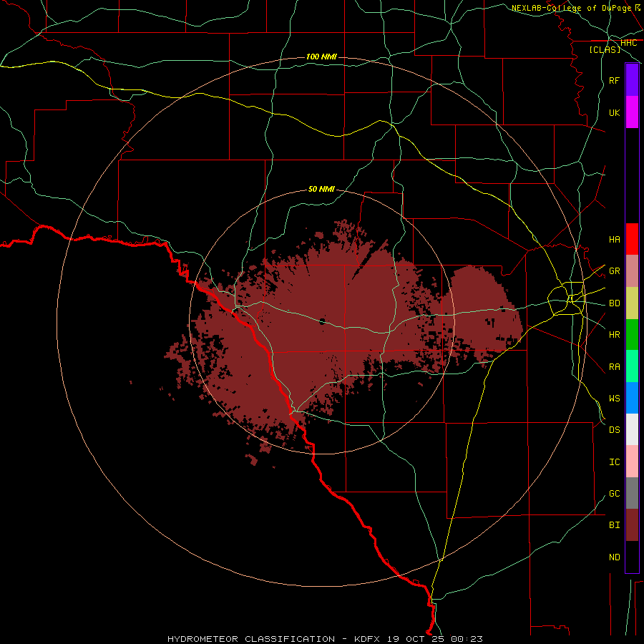Click the 'UK' legend label

point(614,112)
